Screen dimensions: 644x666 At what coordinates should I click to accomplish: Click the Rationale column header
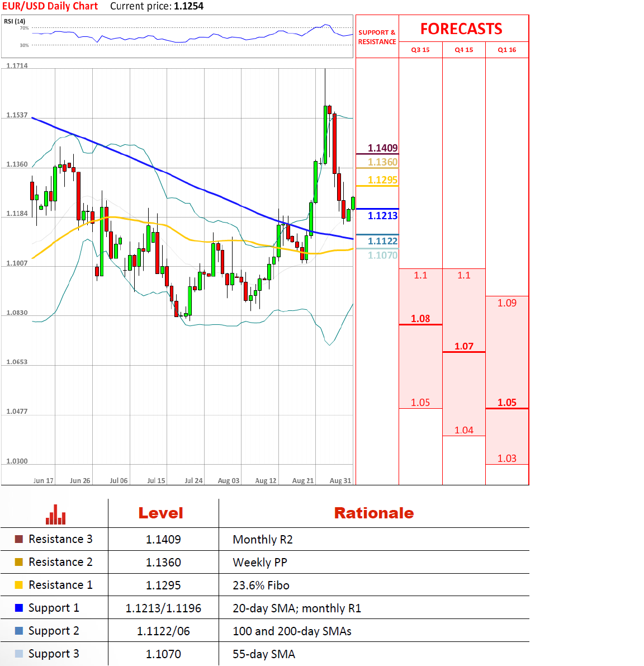[374, 513]
